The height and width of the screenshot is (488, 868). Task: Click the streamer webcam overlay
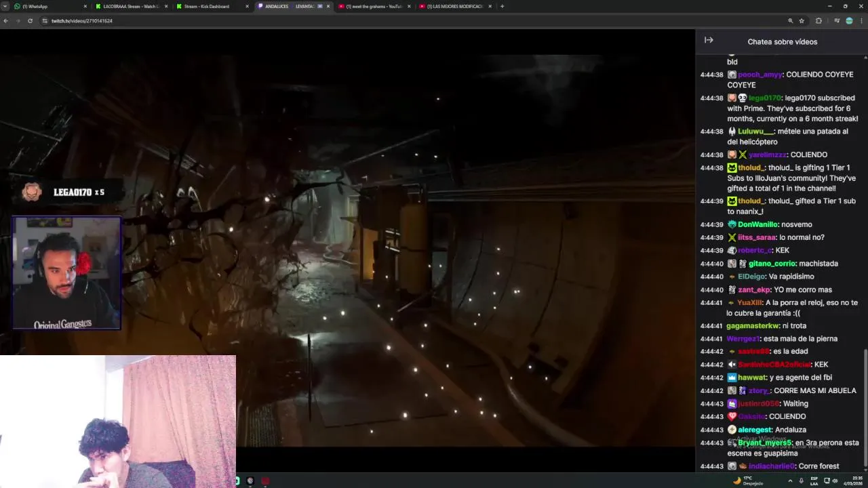pos(66,273)
